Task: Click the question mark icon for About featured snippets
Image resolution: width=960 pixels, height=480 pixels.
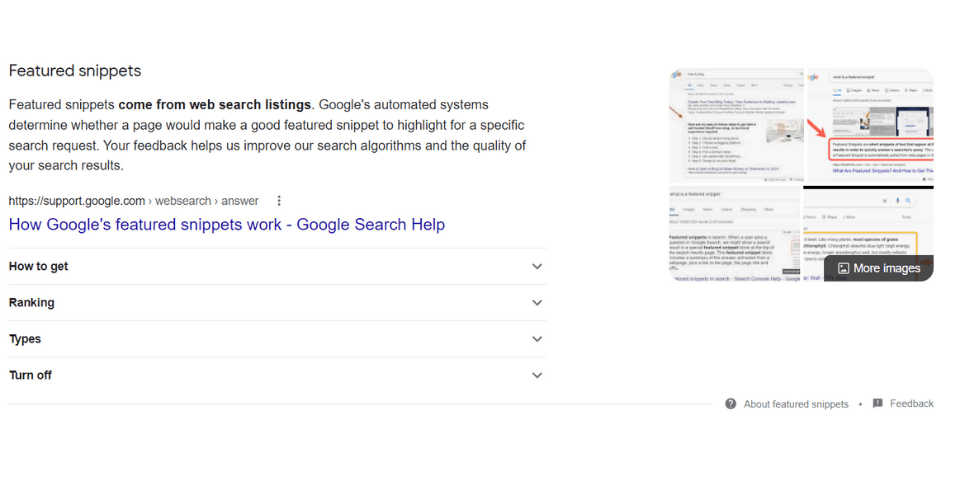Action: click(730, 404)
